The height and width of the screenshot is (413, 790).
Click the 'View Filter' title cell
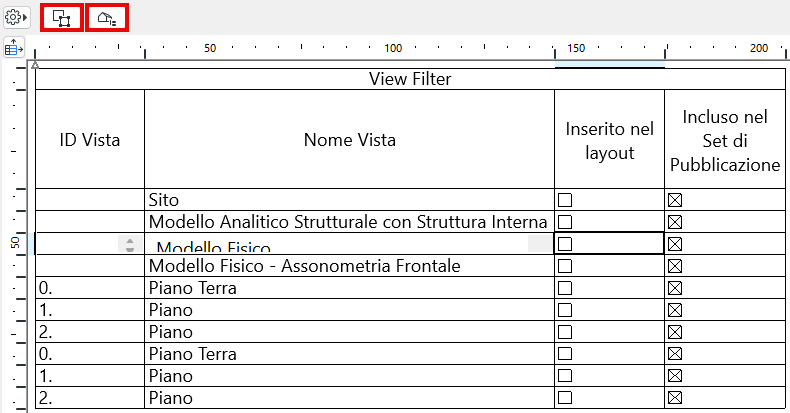click(410, 79)
